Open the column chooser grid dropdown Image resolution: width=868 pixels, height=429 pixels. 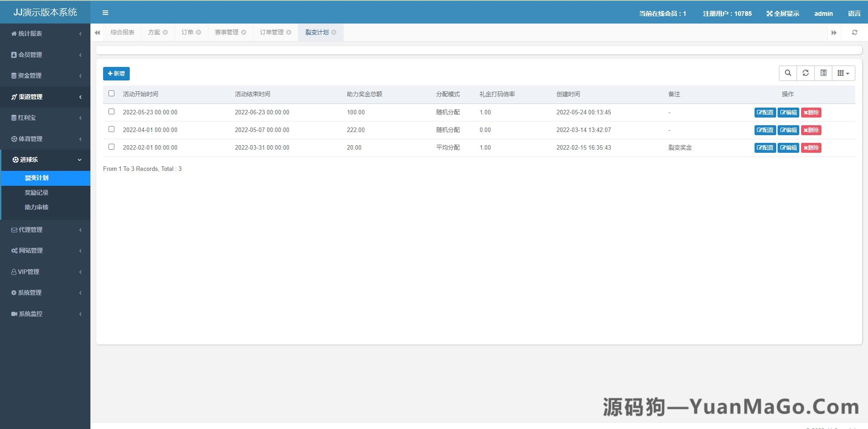coord(843,73)
